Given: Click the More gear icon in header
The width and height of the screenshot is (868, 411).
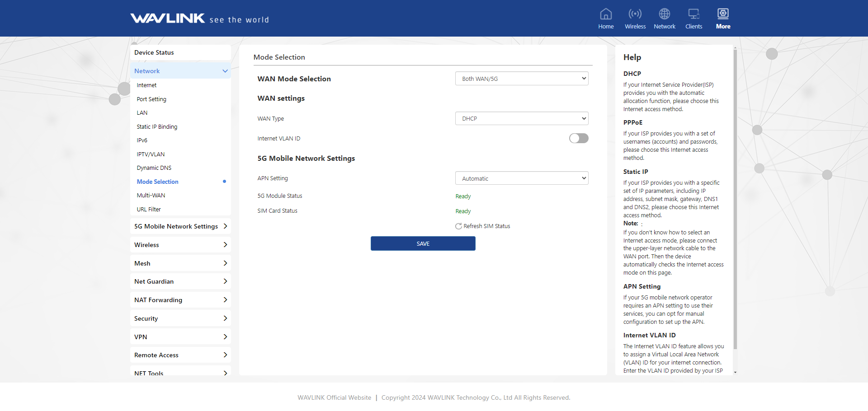Looking at the screenshot, I should 723,14.
